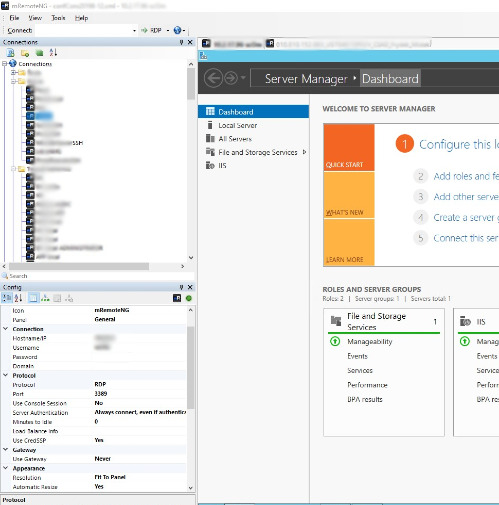Click Manageability under File and Storage Services
Viewport: 499px width, 505px height.
coord(370,342)
